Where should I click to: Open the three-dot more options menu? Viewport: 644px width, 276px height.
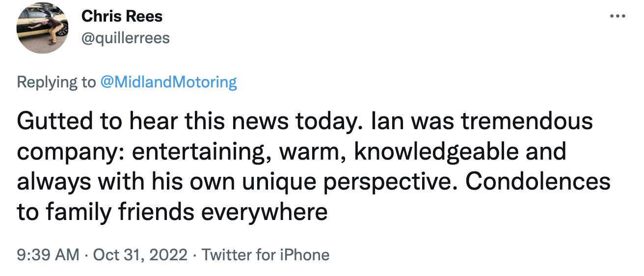click(617, 16)
